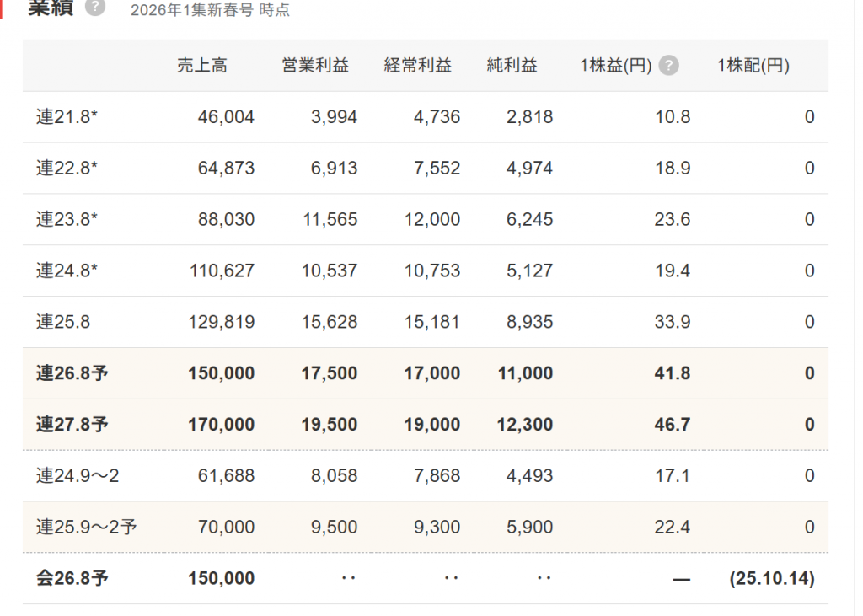Click the 連26.8予 forecast row label
The image size is (863, 616).
click(x=72, y=374)
